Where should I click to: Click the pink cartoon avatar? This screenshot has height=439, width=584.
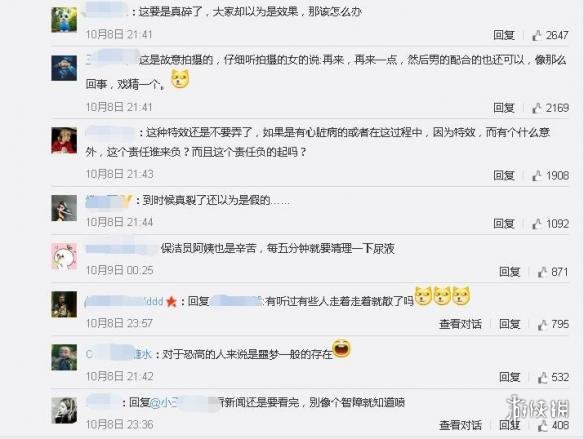click(64, 256)
